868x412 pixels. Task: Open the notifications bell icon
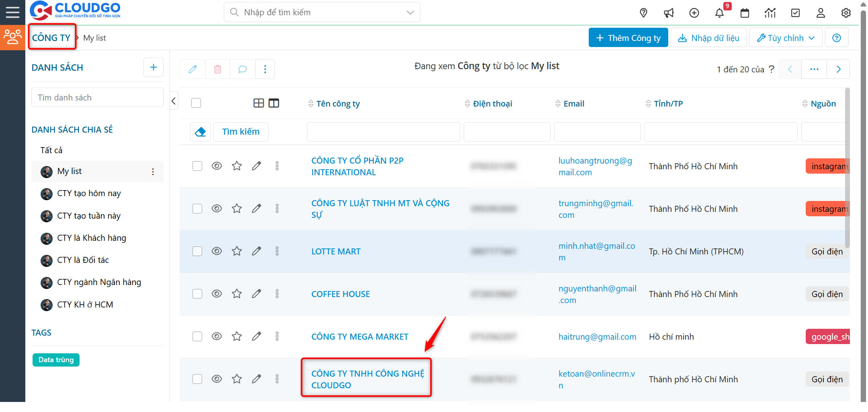pos(719,13)
